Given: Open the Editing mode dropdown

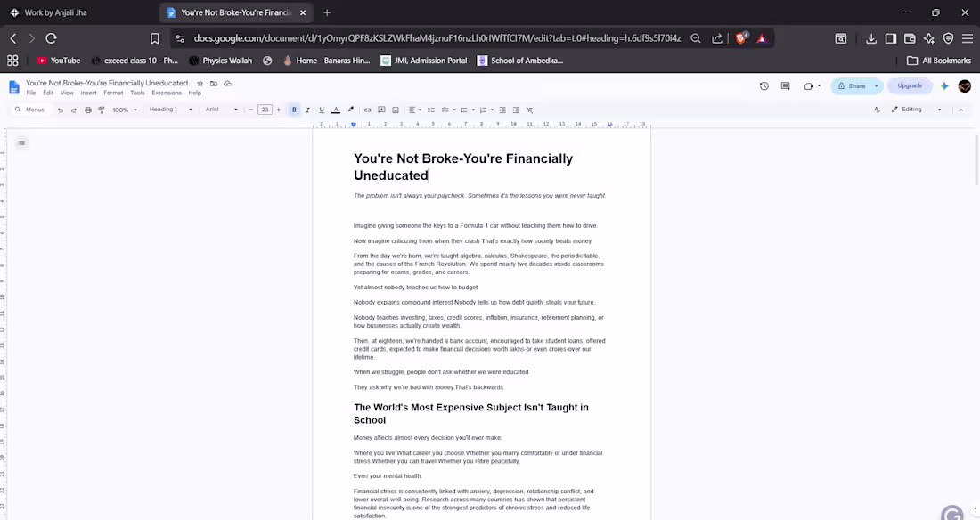Looking at the screenshot, I should coord(916,110).
